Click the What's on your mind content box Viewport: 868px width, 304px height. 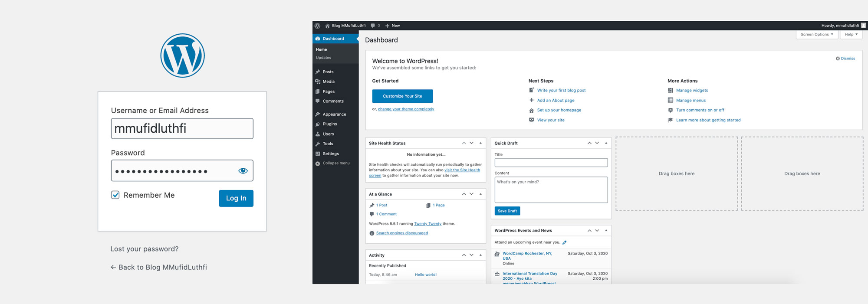point(551,190)
